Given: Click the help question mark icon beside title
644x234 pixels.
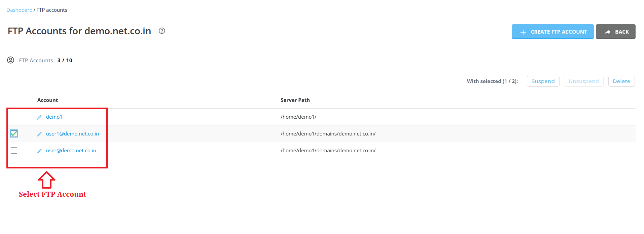Looking at the screenshot, I should 162,31.
